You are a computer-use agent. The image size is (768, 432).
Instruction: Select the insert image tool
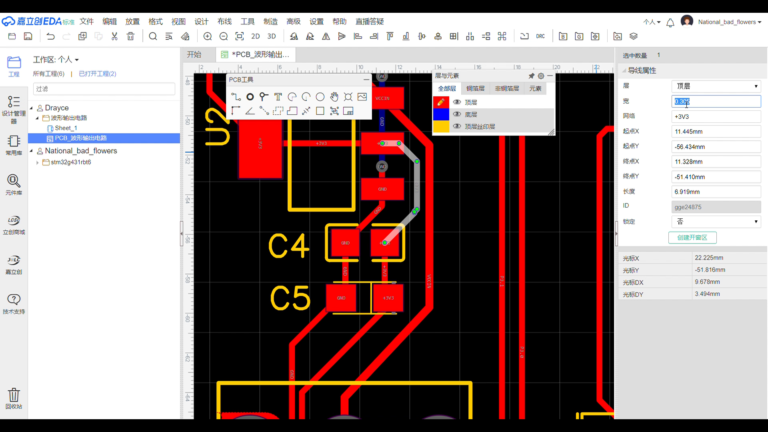[x=362, y=97]
